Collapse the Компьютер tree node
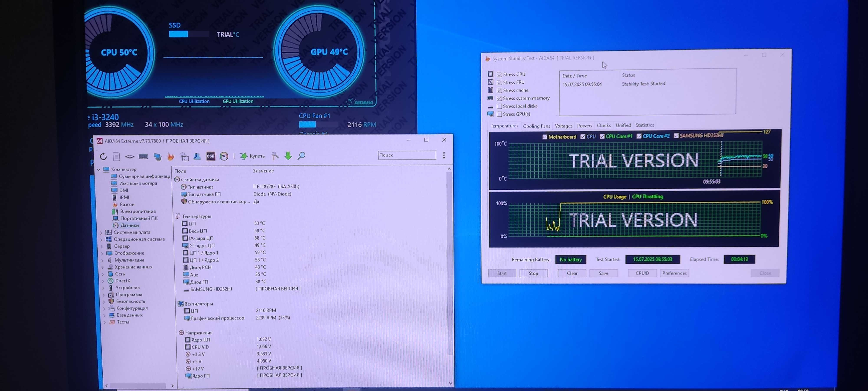This screenshot has height=391, width=868. coord(99,169)
